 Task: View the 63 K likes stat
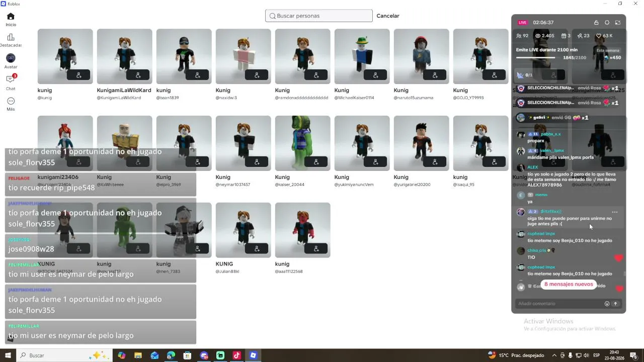coord(604,36)
